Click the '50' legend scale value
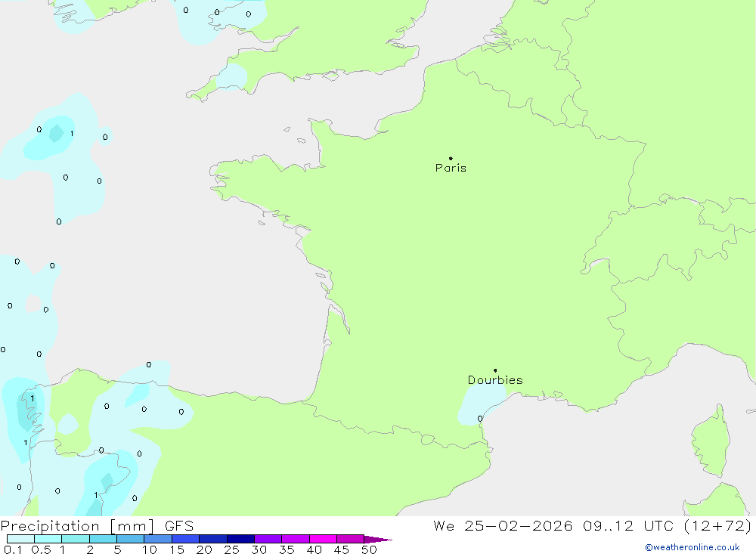756x554 pixels. tap(369, 549)
